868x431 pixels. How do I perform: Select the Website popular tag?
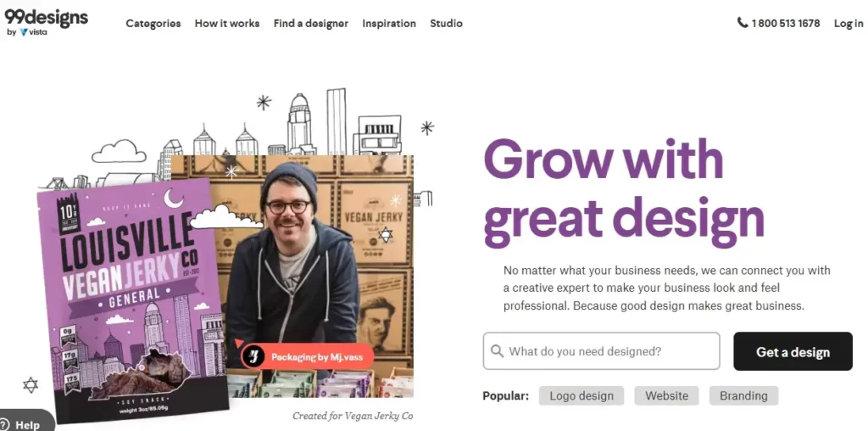pos(666,396)
